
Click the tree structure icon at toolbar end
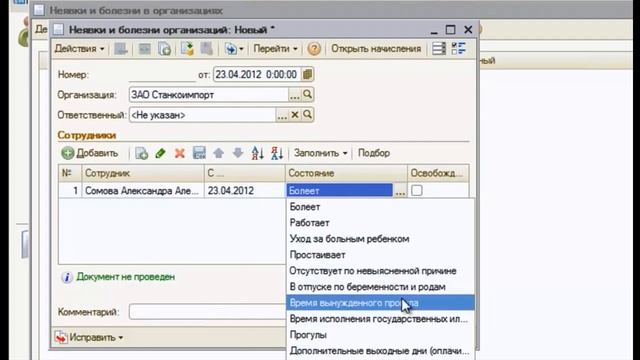click(x=459, y=49)
